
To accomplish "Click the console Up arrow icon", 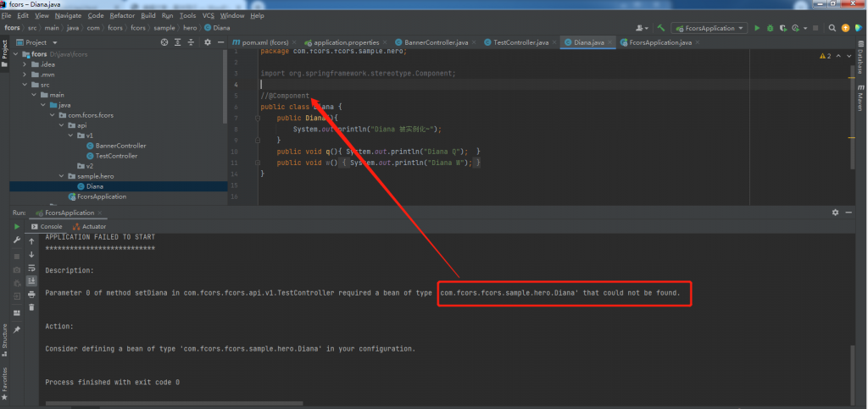I will click(x=31, y=241).
